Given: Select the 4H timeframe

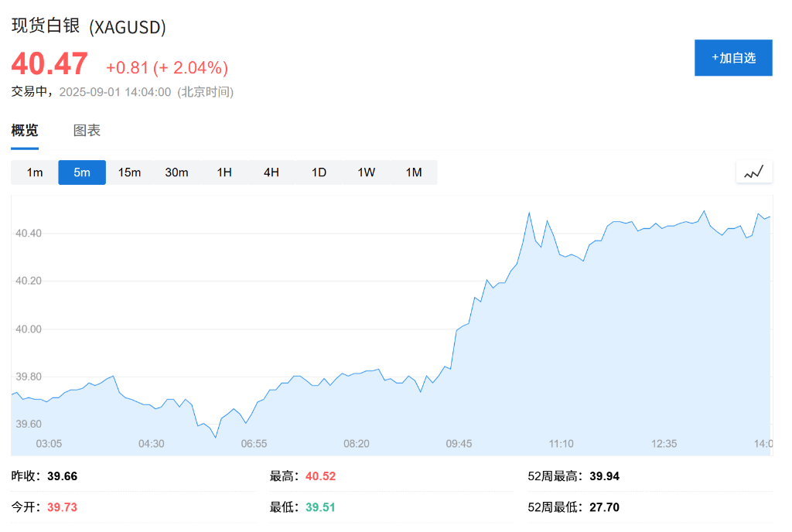Looking at the screenshot, I should pyautogui.click(x=271, y=172).
